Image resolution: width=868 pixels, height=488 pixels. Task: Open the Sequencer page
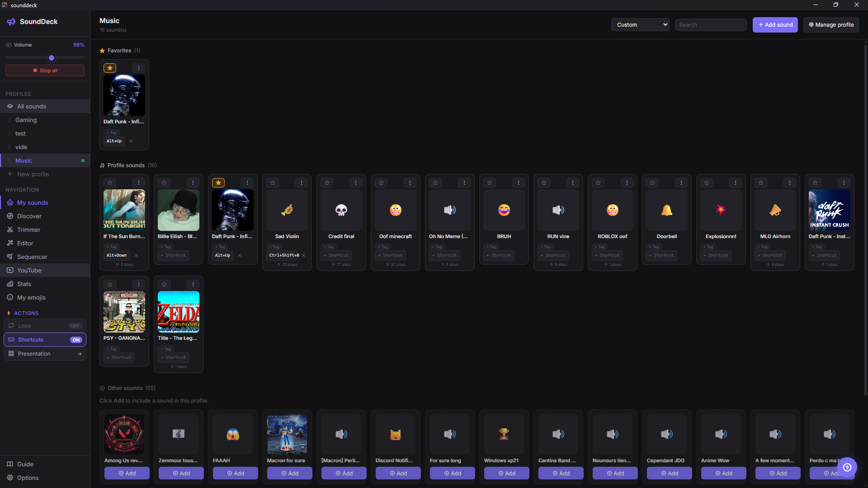point(45,257)
